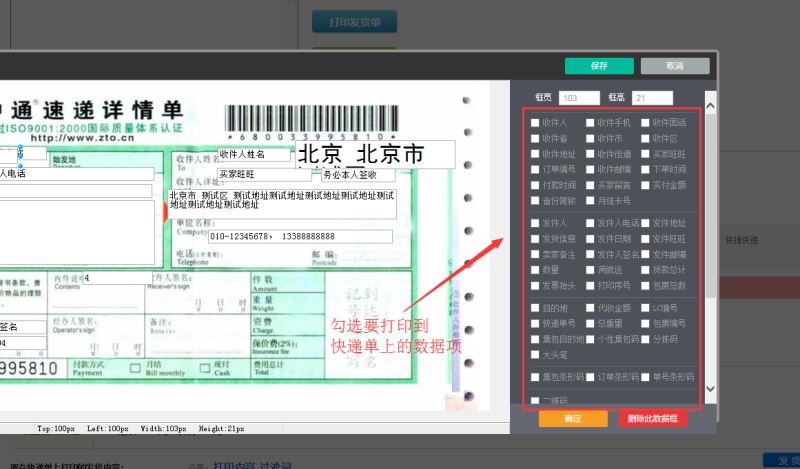
Task: Tick the 收件地址 checkbox
Action: [x=535, y=154]
